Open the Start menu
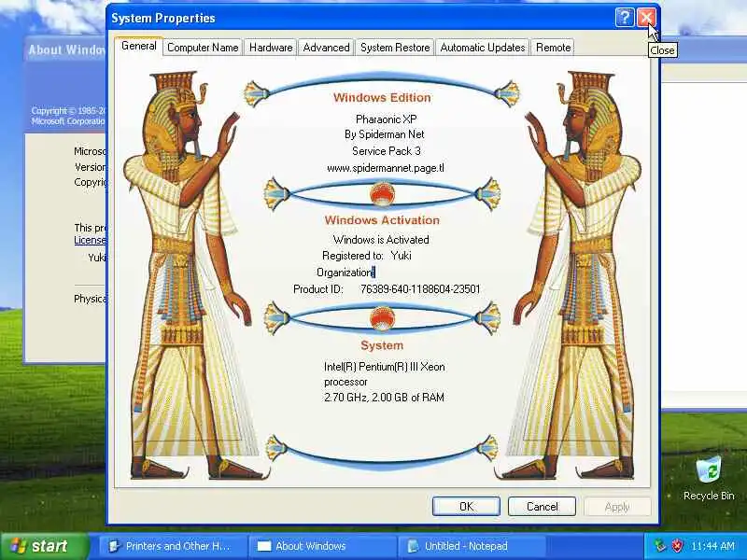747x560 pixels. pos(45,546)
